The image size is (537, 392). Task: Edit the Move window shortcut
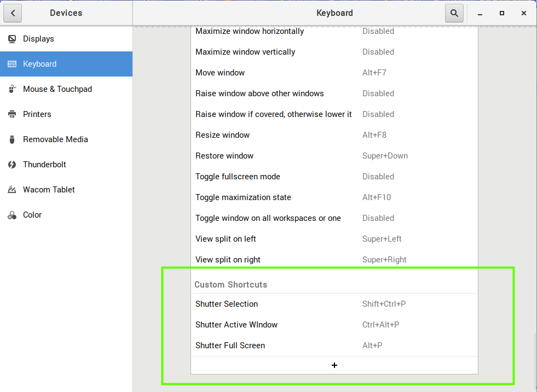coord(334,73)
